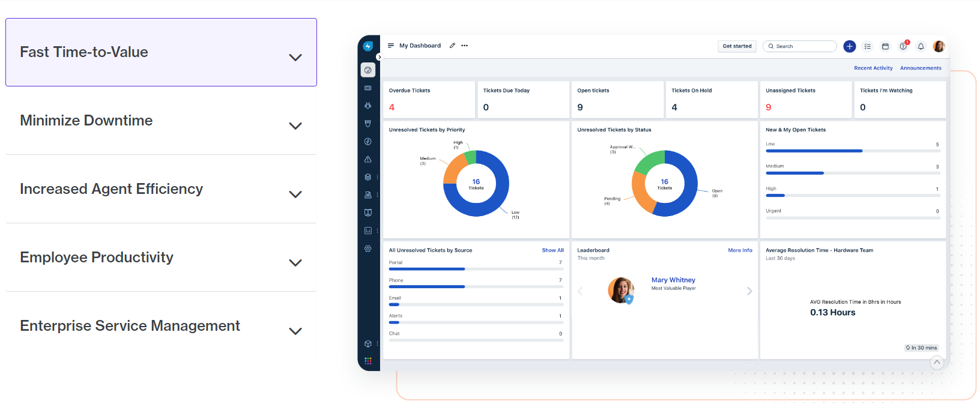The image size is (980, 404).
Task: Select the tickets icon in the sidebar
Action: (x=368, y=88)
